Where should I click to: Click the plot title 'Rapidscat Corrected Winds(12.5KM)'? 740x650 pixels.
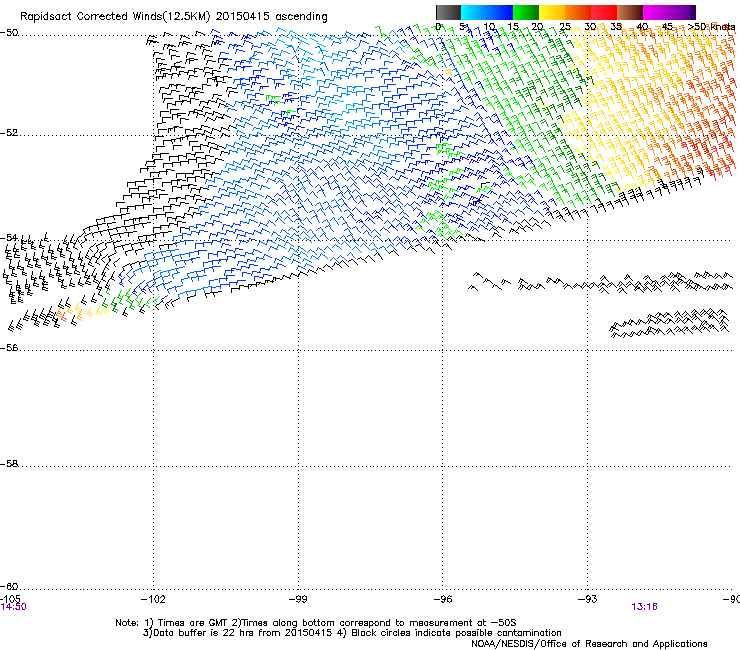point(115,17)
